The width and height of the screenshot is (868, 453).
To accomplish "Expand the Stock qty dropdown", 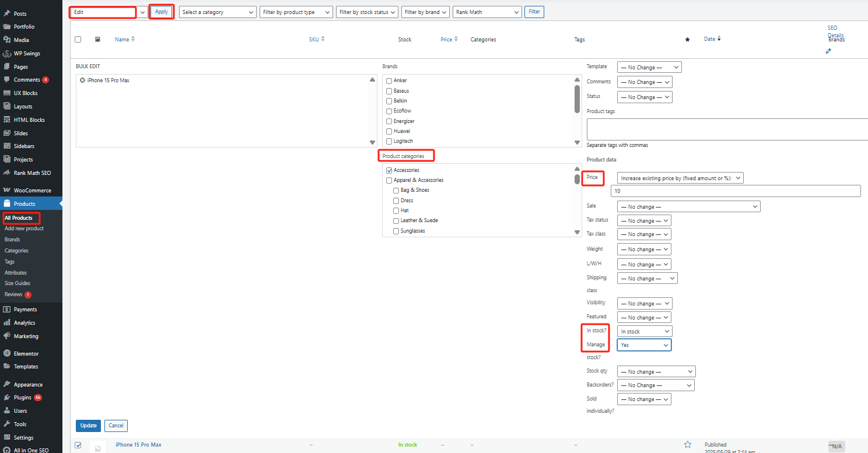I will click(x=656, y=372).
